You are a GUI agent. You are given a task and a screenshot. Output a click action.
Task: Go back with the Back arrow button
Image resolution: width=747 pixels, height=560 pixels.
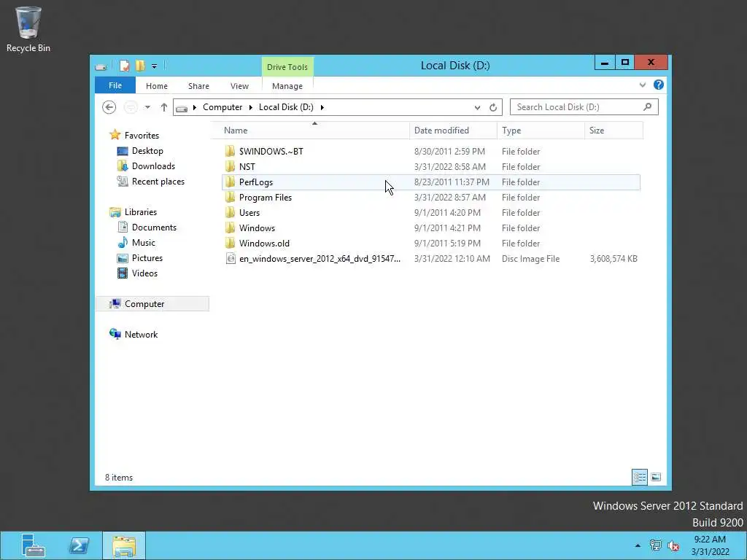(x=109, y=107)
